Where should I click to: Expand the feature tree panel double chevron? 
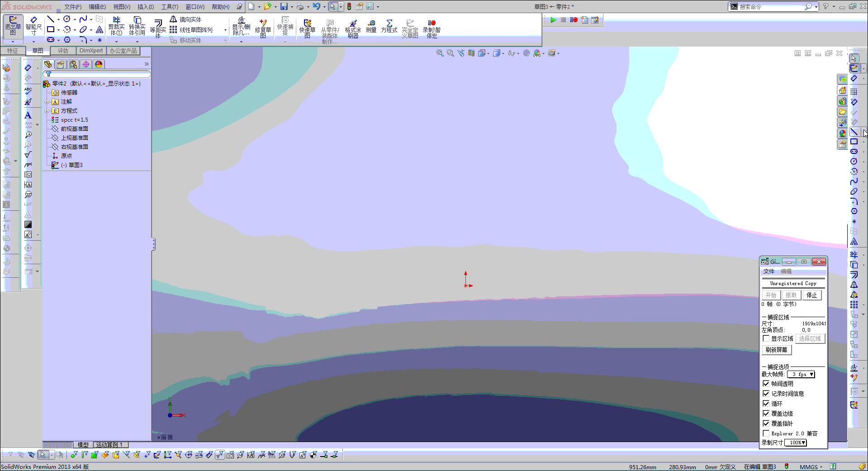(147, 64)
